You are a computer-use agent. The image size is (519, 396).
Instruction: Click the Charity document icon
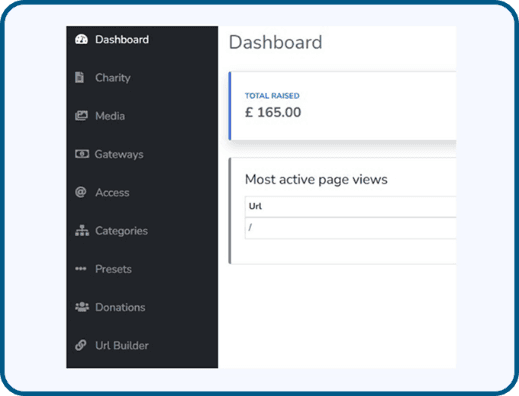click(79, 77)
